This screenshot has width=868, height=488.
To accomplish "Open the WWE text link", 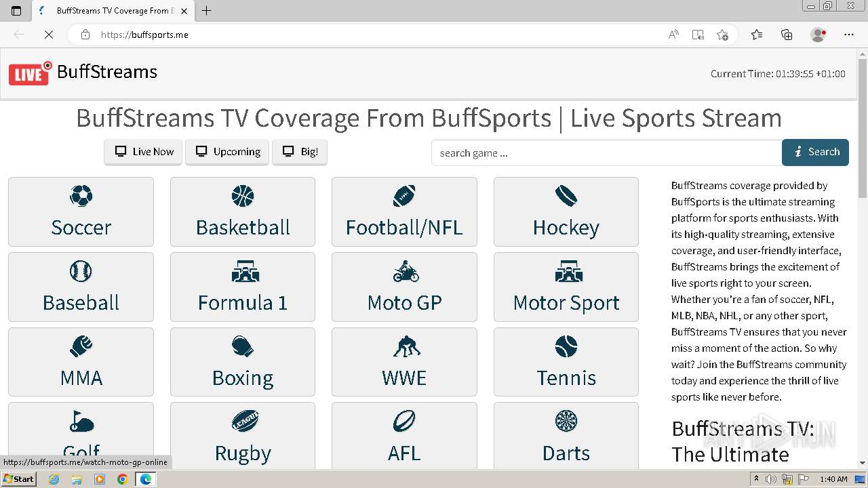I will pyautogui.click(x=404, y=378).
